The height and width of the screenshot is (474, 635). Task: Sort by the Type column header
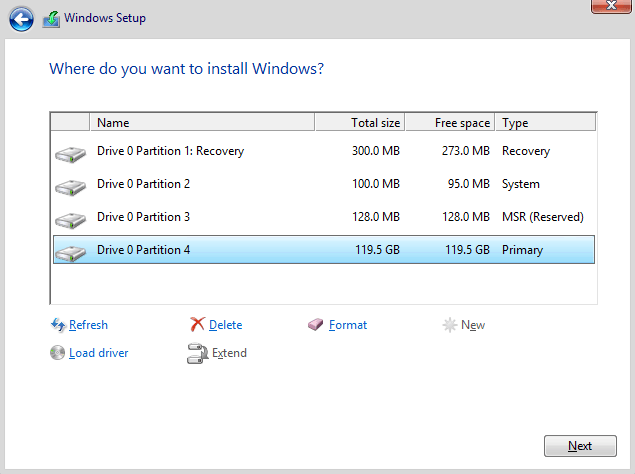545,123
